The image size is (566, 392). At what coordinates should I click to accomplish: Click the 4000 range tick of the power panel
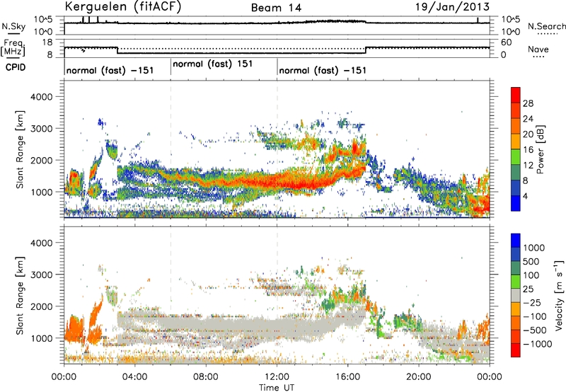(41, 97)
